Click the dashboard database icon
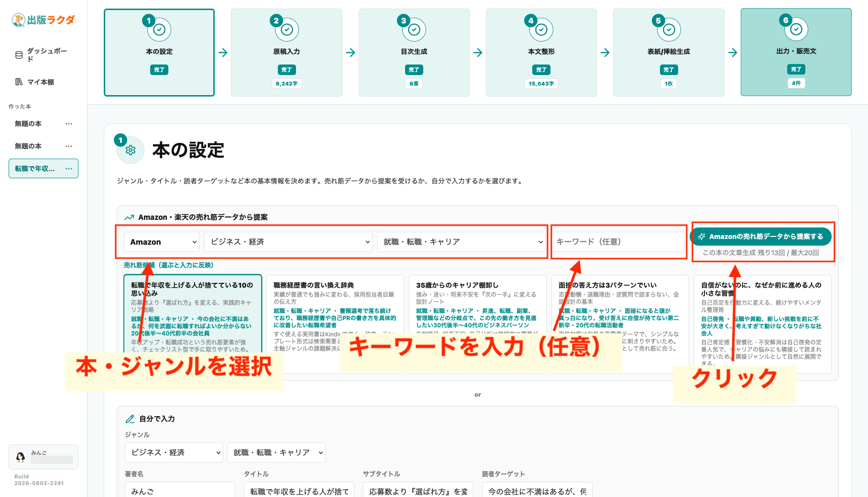 19,55
